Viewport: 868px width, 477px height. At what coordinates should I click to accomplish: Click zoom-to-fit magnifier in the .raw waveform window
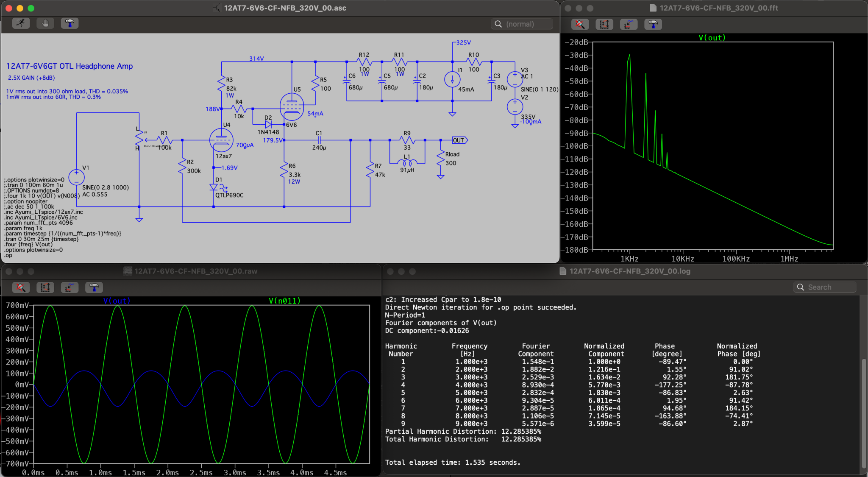(x=21, y=287)
